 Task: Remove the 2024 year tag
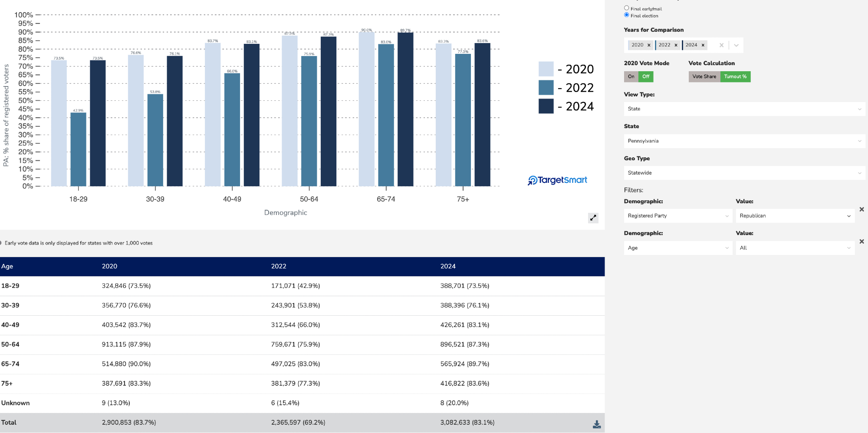(x=703, y=45)
